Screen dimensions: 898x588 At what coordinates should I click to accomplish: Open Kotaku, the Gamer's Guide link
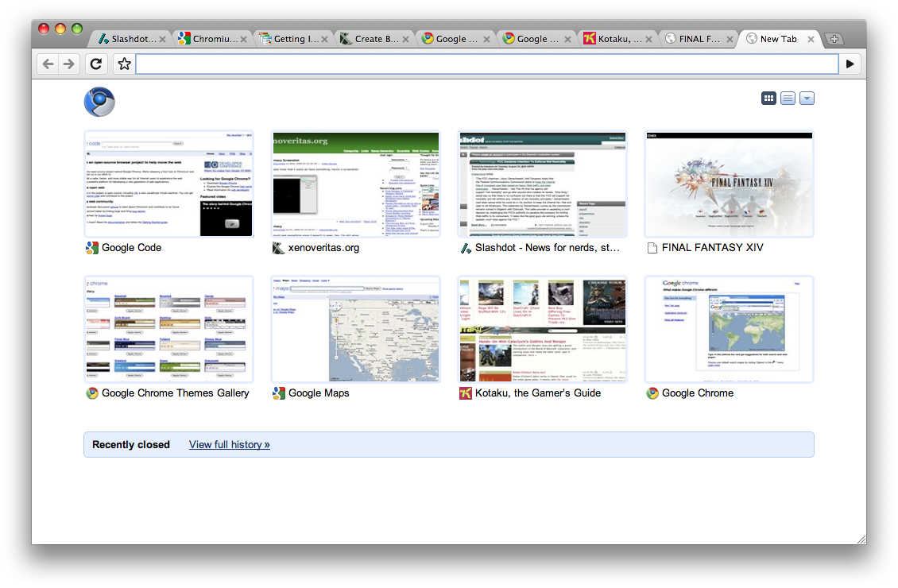point(538,393)
